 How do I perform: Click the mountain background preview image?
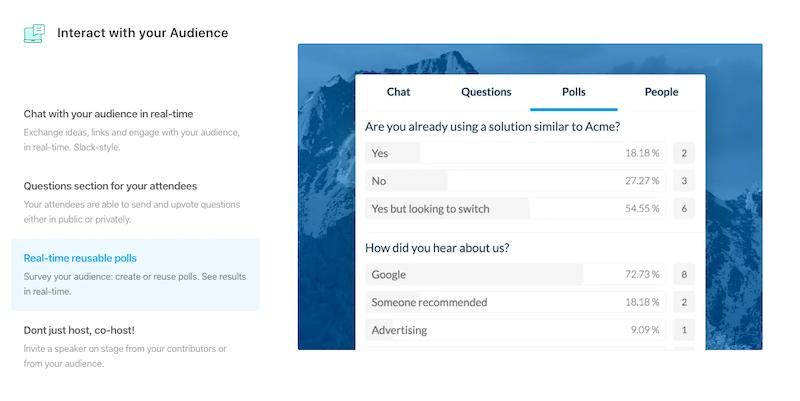[327, 200]
